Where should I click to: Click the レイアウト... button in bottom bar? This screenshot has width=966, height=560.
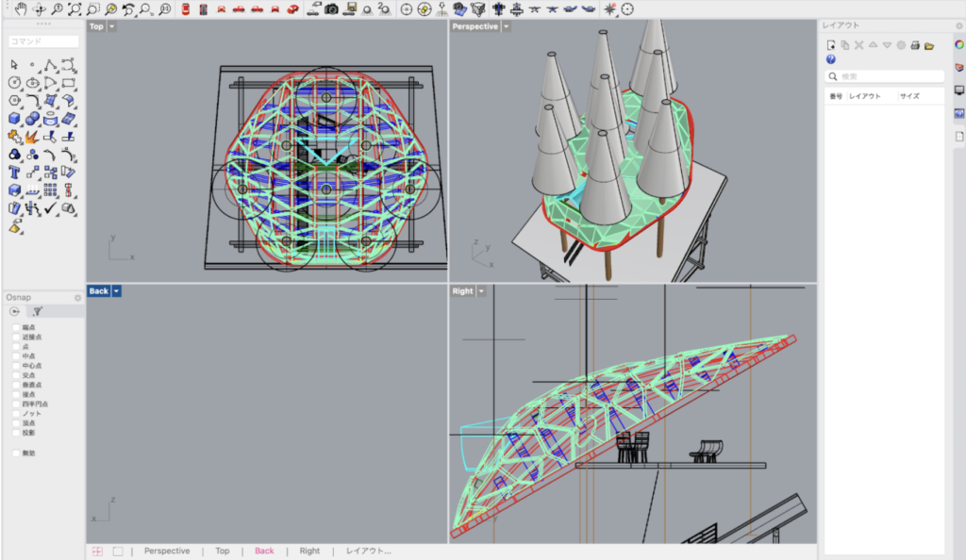(x=368, y=551)
